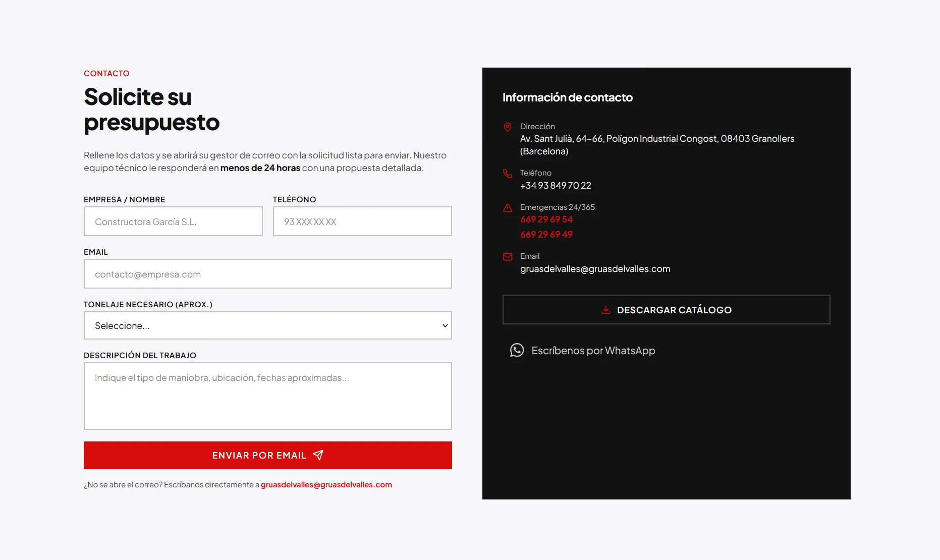Click the address location pin icon
This screenshot has height=560, width=940.
[508, 127]
